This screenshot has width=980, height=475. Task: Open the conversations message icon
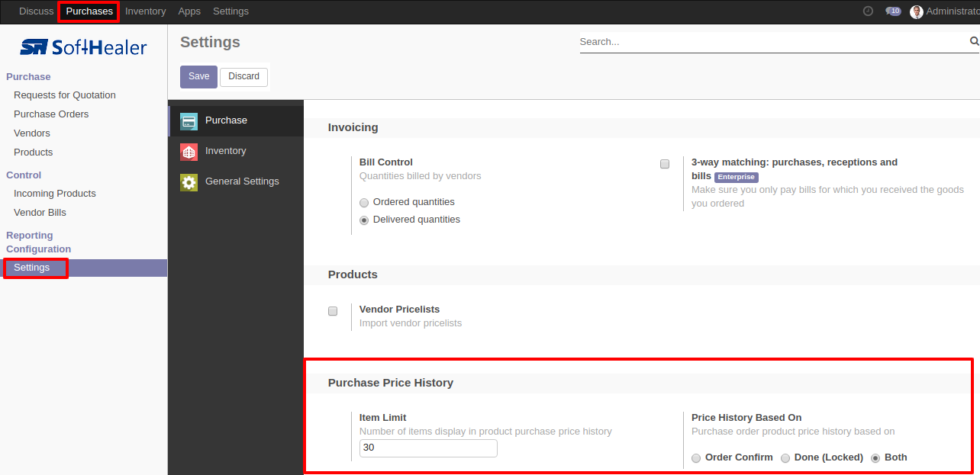[x=893, y=11]
